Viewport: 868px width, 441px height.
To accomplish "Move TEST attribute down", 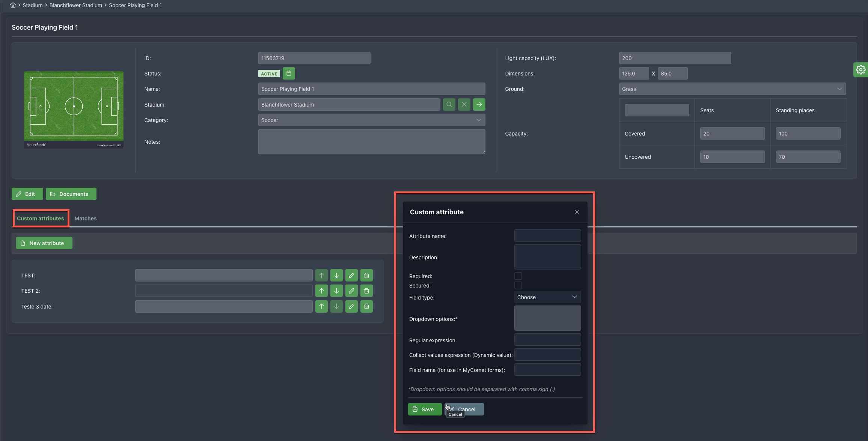I will point(336,275).
